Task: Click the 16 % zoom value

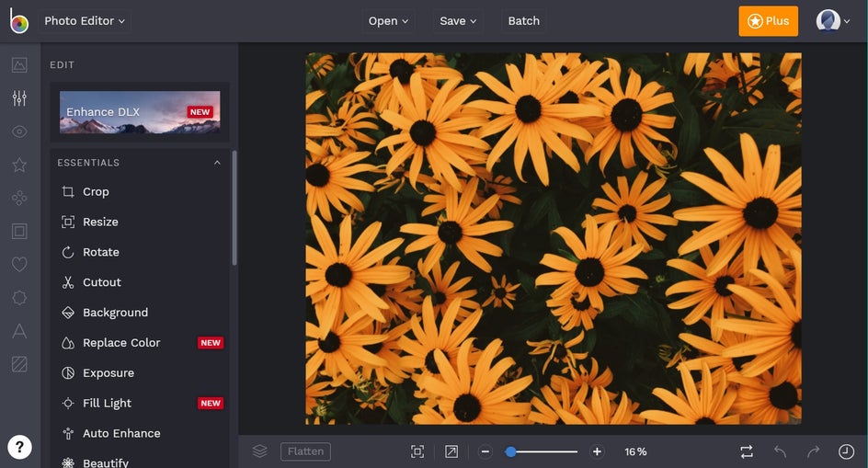Action: tap(635, 452)
